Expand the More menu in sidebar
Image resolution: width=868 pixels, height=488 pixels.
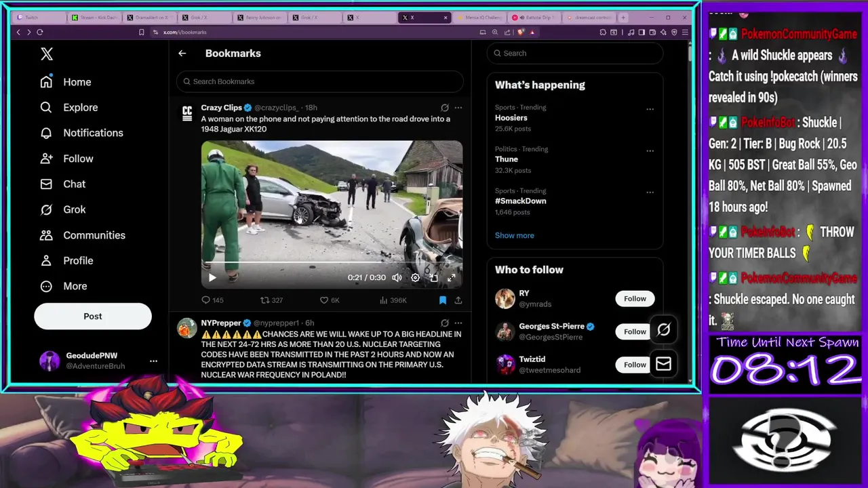coord(64,286)
